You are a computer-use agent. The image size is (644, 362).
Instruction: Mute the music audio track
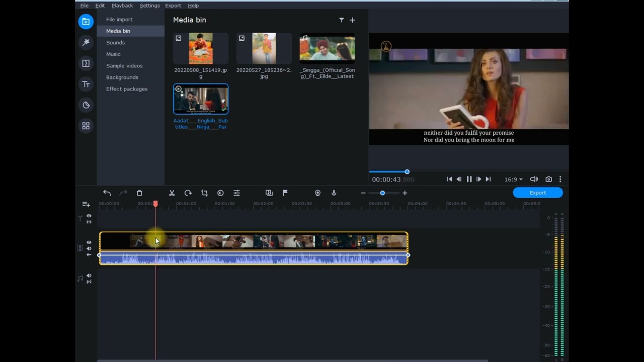coord(89,276)
